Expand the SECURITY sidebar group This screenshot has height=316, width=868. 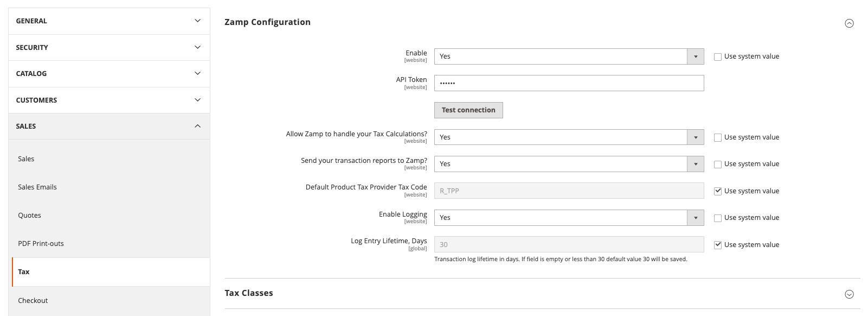109,48
